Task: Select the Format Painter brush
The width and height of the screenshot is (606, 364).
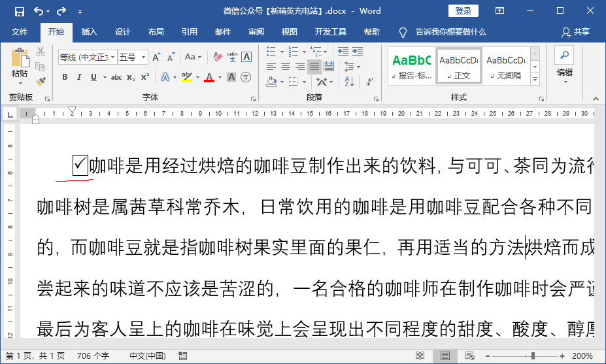Action: click(40, 82)
